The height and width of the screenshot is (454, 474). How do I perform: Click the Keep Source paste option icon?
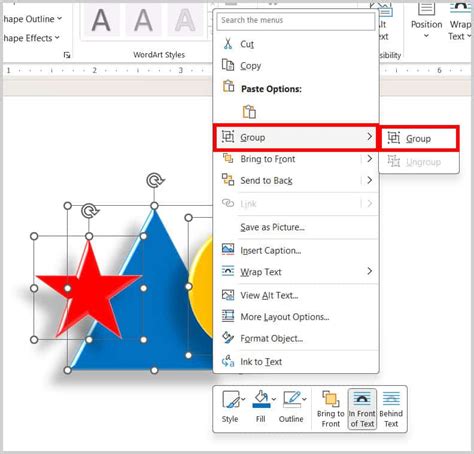[249, 112]
